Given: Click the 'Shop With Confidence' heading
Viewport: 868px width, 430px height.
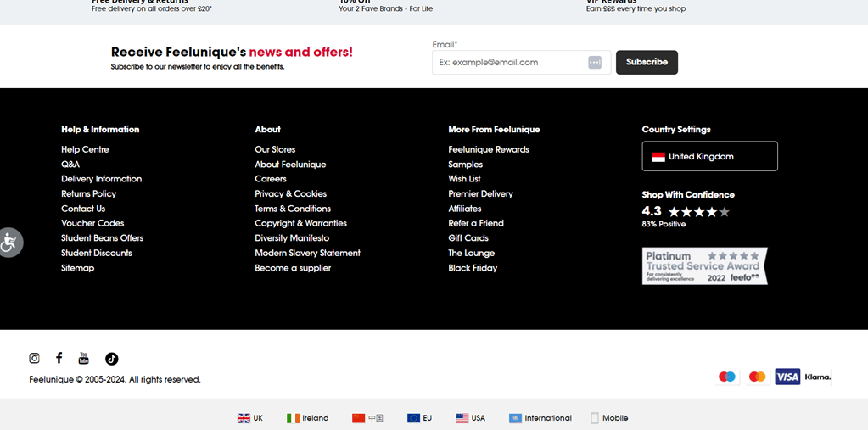Looking at the screenshot, I should (x=688, y=195).
